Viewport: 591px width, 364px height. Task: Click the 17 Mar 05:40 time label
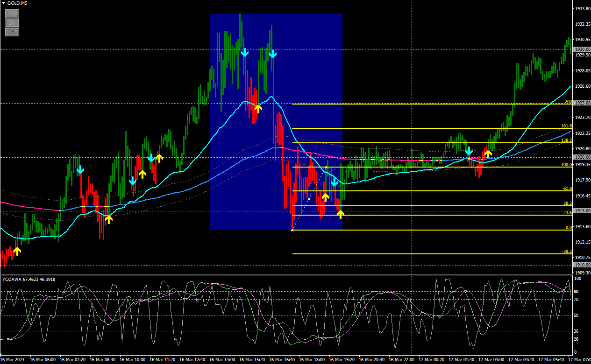pyautogui.click(x=551, y=360)
